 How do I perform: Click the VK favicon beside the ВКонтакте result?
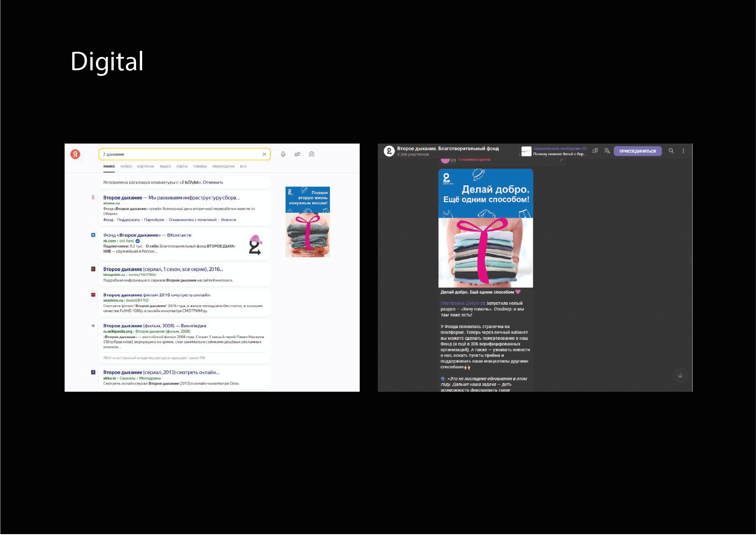coord(93,235)
